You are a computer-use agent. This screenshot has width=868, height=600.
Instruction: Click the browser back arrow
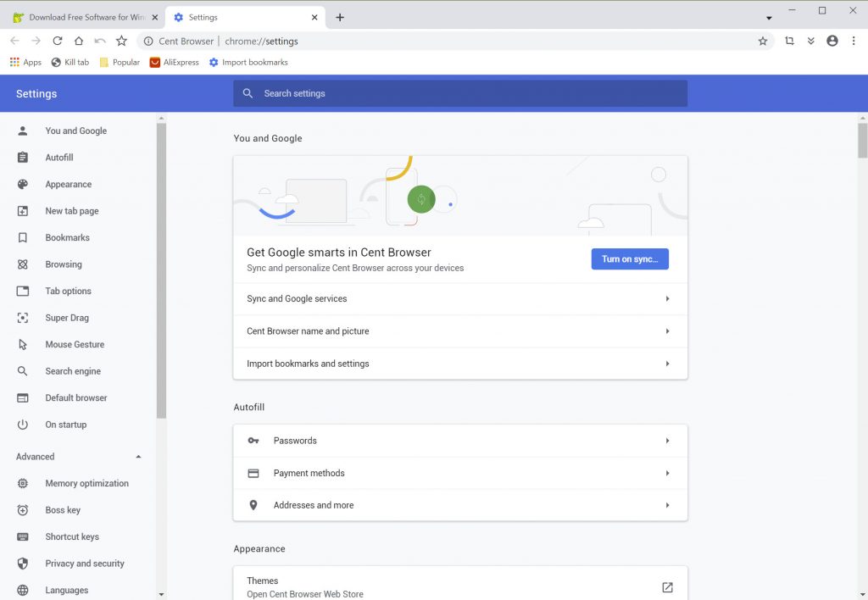15,41
